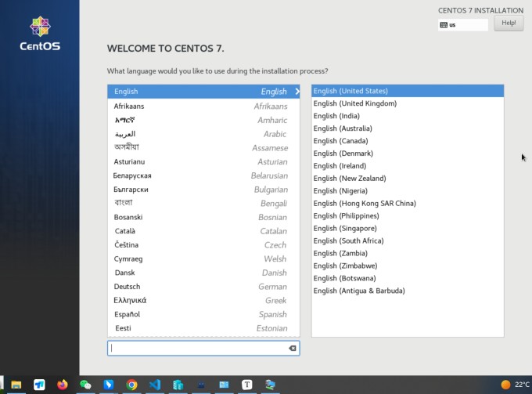Open Google Chrome from the taskbar
The image size is (532, 394).
(x=131, y=385)
